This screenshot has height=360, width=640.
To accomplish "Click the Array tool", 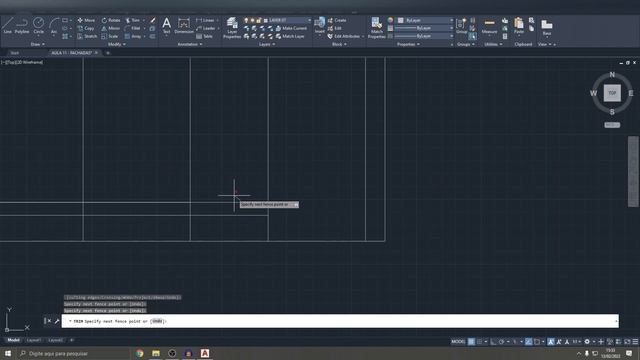I will 133,36.
